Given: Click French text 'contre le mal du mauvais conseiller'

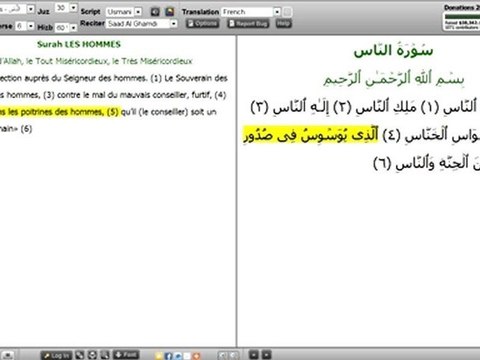Looking at the screenshot, I should pyautogui.click(x=123, y=95).
